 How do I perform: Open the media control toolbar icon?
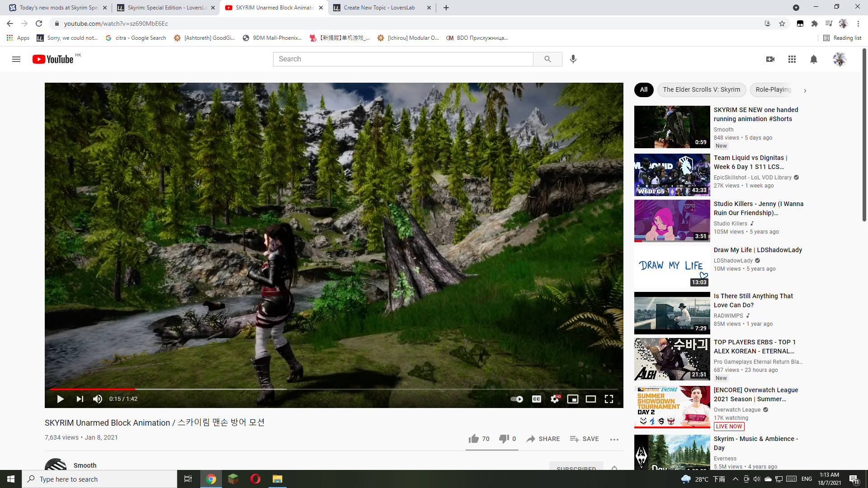coord(829,23)
